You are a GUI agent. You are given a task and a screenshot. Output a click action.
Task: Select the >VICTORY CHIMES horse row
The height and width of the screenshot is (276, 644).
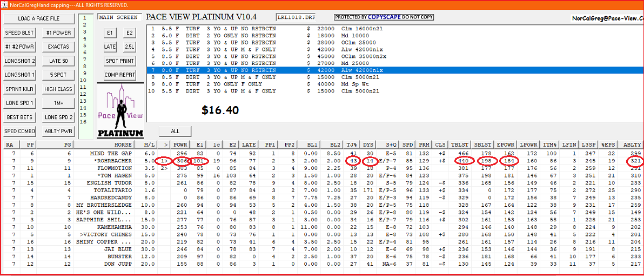pyautogui.click(x=322, y=234)
